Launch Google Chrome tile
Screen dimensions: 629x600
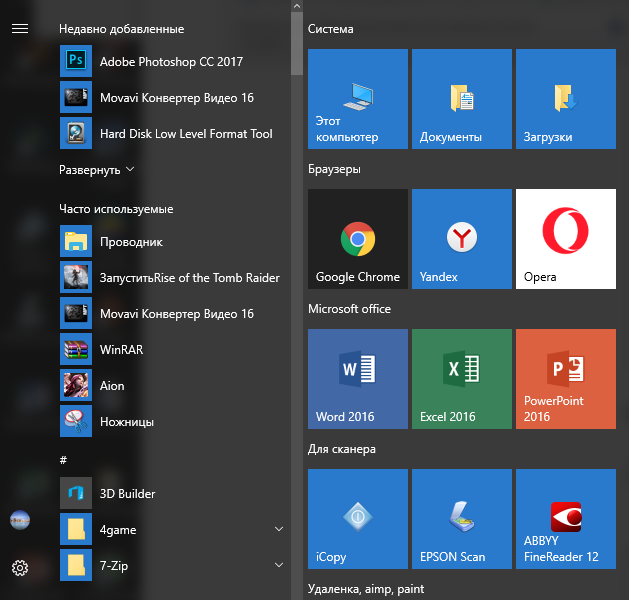358,239
